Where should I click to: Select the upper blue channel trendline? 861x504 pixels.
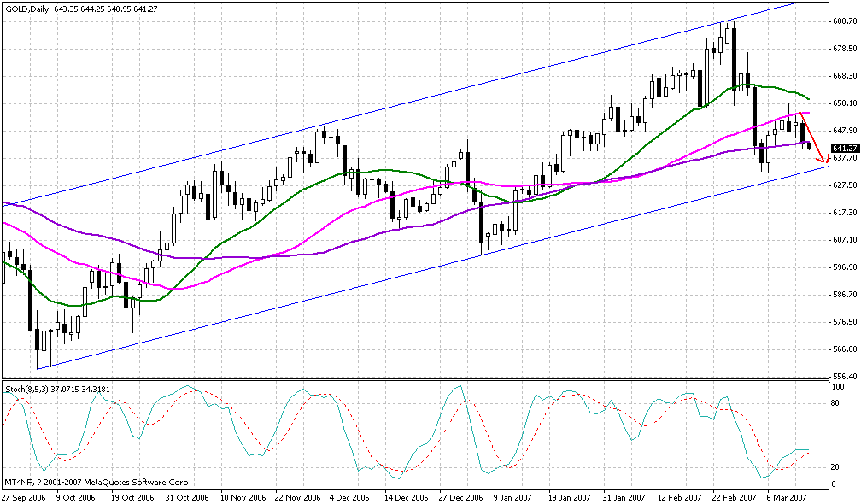[x=398, y=105]
